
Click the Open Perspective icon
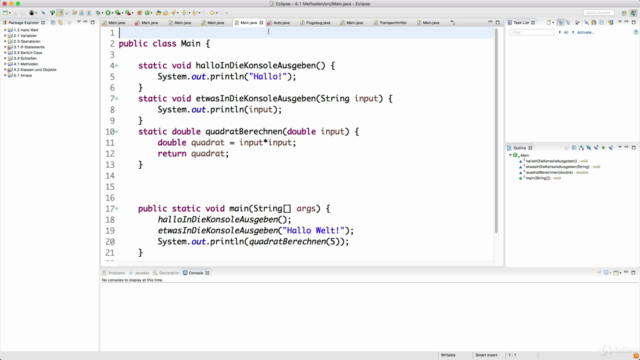pyautogui.click(x=624, y=13)
